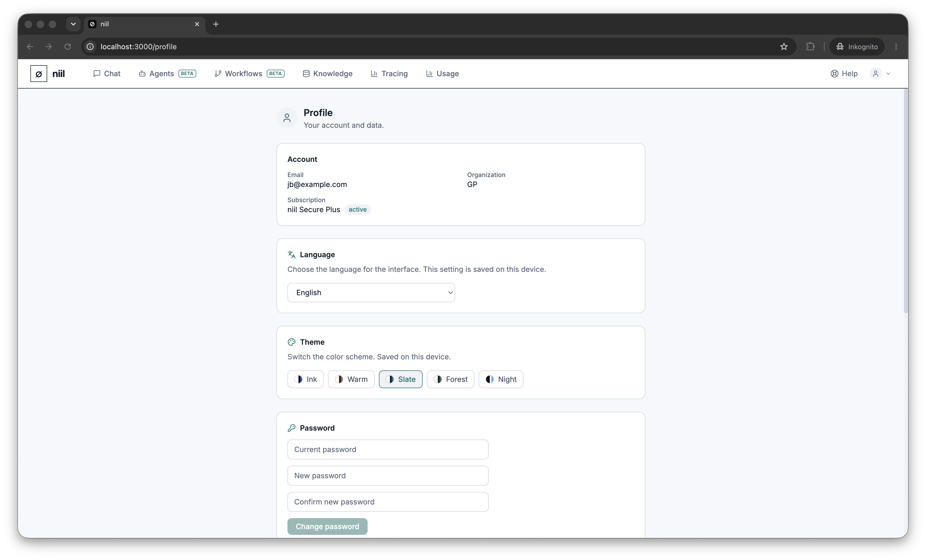Click the Warm theme half-circle swatch
926x560 pixels.
pos(339,379)
